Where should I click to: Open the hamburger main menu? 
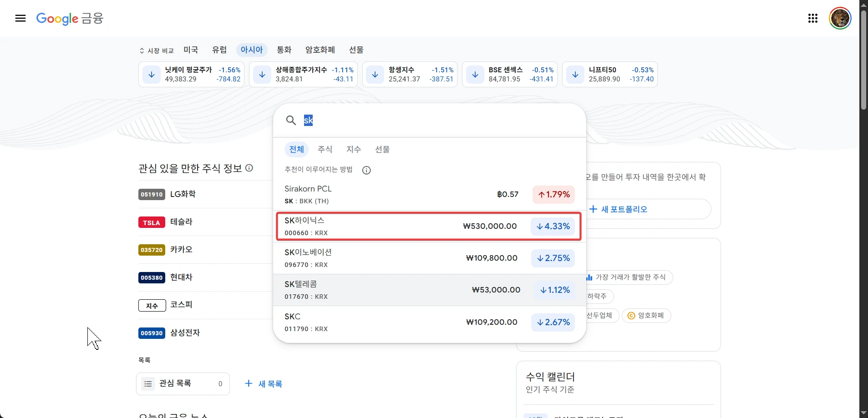point(20,18)
